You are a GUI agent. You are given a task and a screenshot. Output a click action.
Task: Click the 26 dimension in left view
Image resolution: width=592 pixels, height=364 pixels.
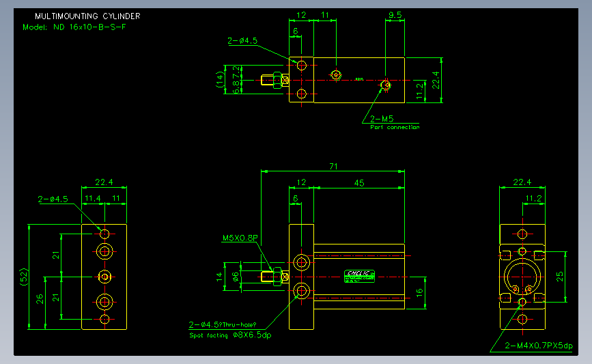(x=40, y=299)
